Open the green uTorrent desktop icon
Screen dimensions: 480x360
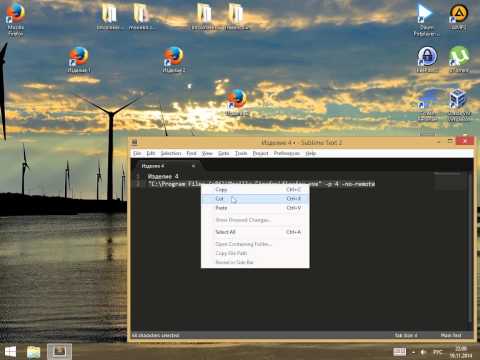tap(459, 59)
